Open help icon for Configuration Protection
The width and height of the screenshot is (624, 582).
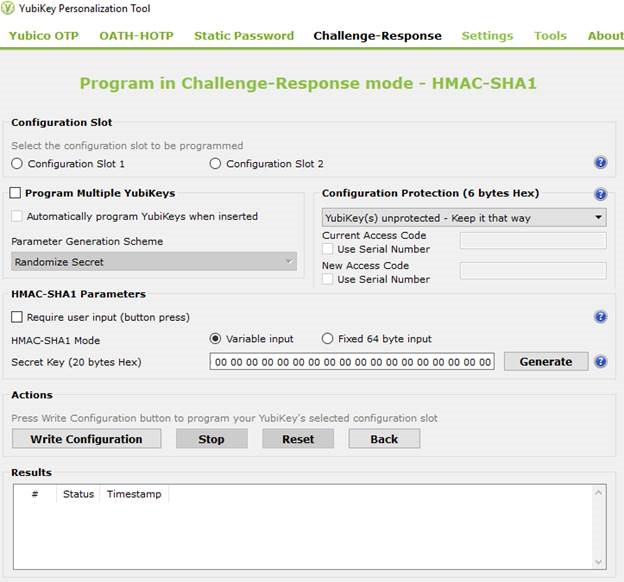[x=601, y=194]
